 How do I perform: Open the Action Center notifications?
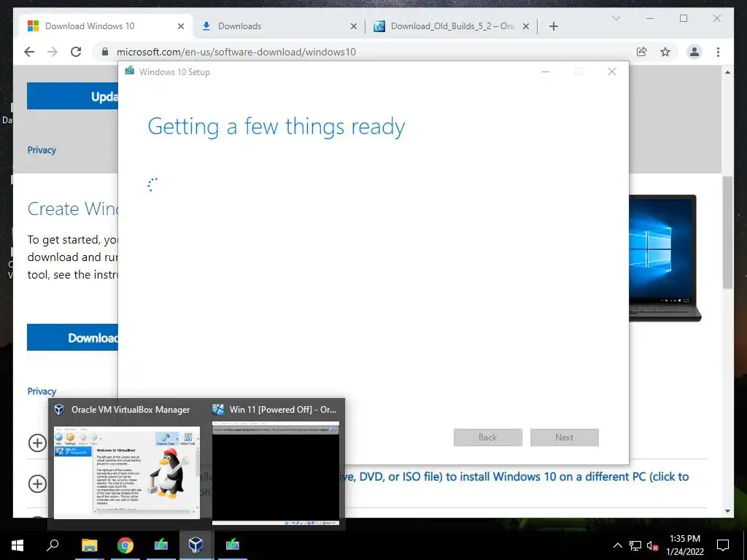tap(723, 545)
